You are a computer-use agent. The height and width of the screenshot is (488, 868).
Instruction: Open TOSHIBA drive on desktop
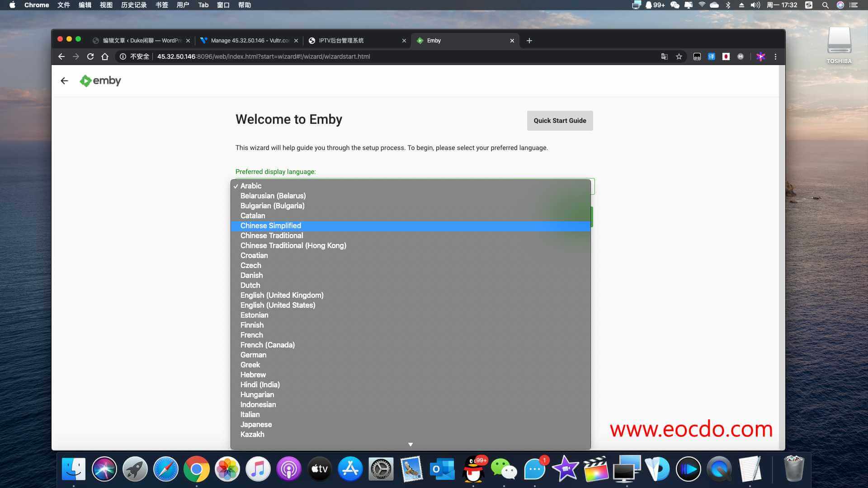coord(839,45)
